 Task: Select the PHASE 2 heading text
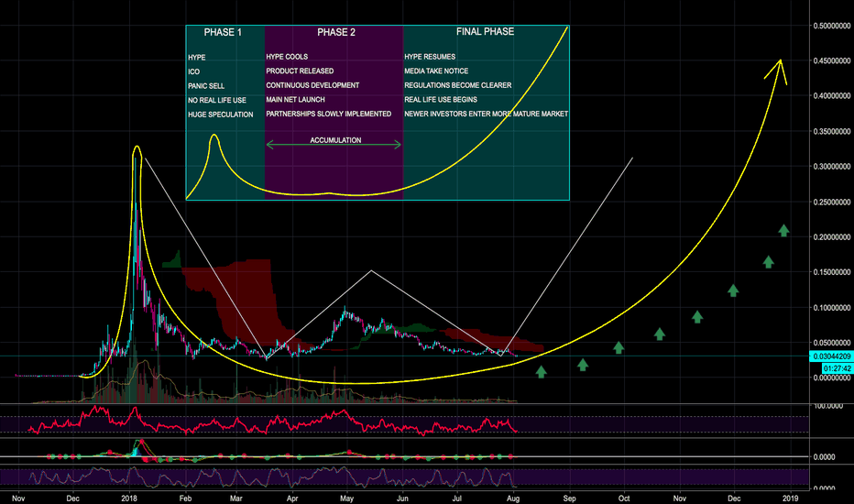[336, 32]
